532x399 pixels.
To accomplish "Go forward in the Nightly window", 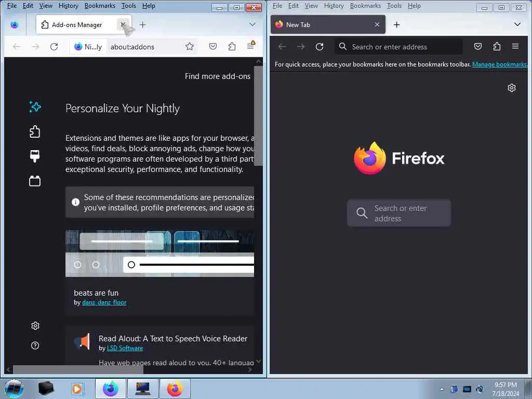I will coord(35,46).
